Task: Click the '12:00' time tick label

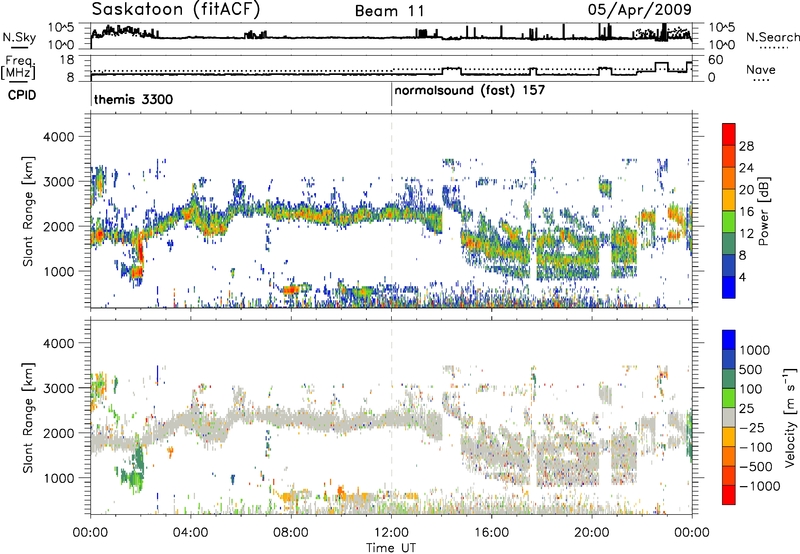Action: coord(391,533)
